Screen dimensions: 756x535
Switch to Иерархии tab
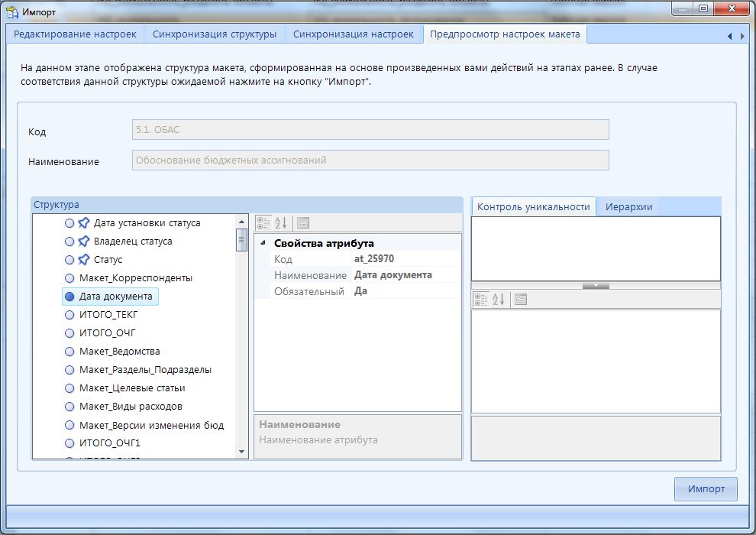tap(628, 206)
